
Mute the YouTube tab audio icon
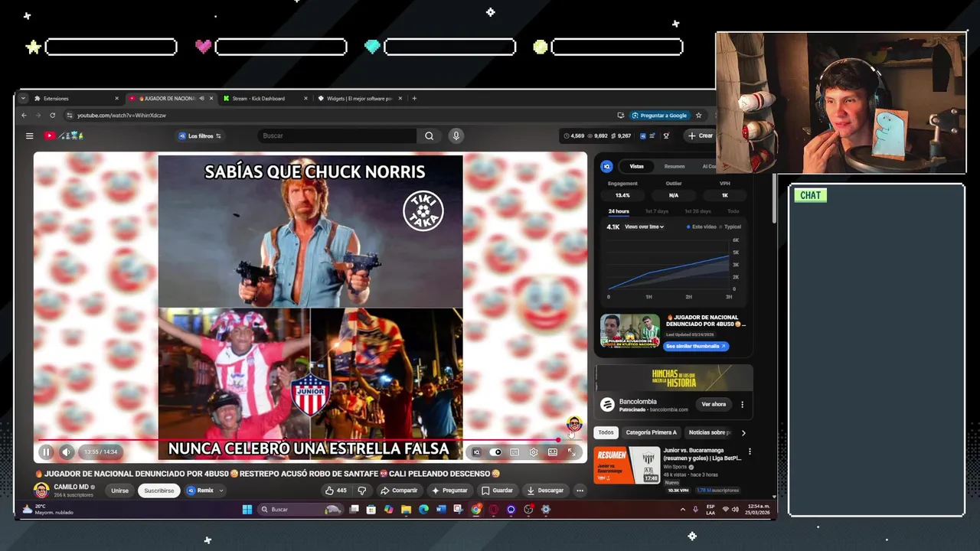pos(201,98)
